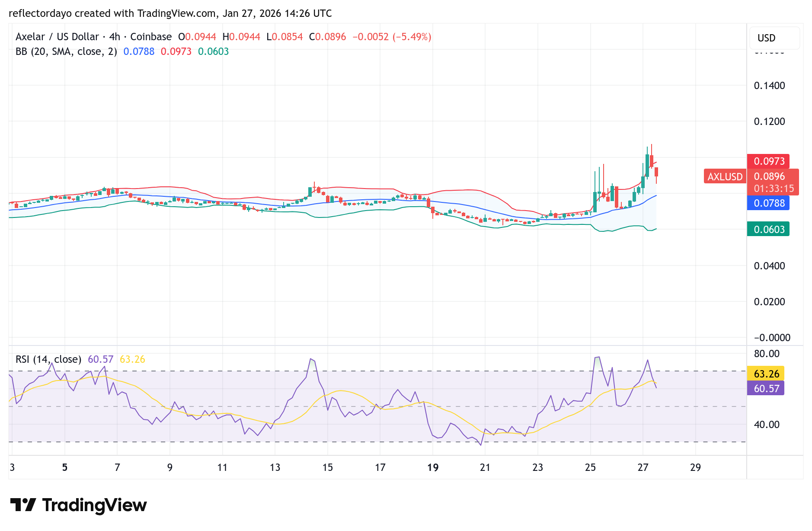Click the BB upper value 0.0973 in legend
Image resolution: width=812 pixels, height=531 pixels.
click(x=176, y=51)
